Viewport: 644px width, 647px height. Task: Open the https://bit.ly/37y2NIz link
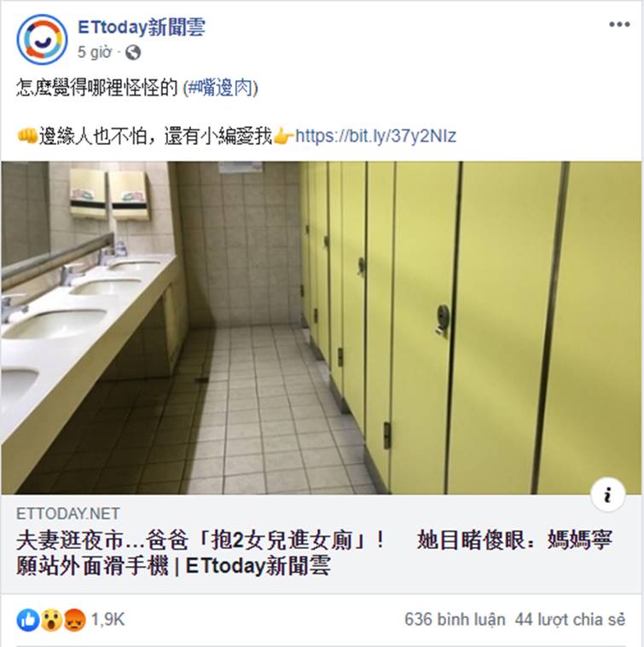pos(375,136)
